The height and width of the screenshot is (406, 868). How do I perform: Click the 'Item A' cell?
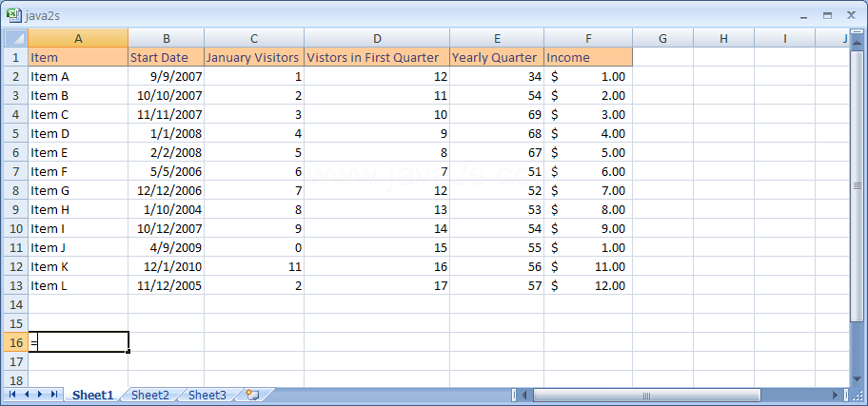point(78,76)
